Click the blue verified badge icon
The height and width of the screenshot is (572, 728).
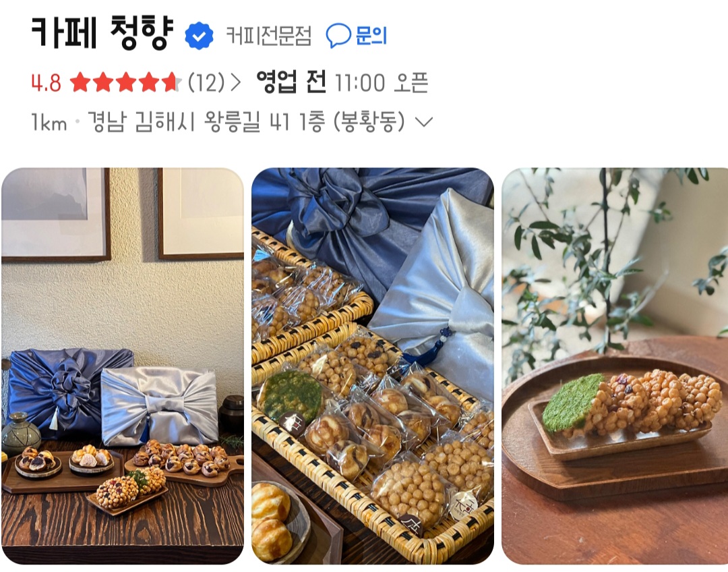pos(199,36)
